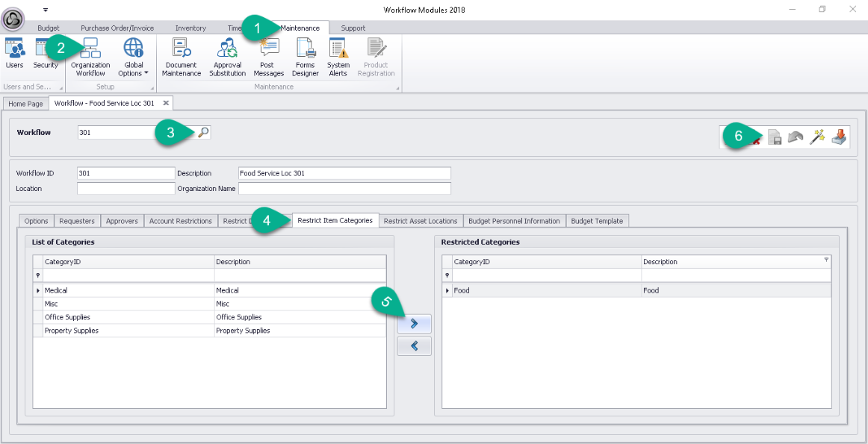Screen dimensions: 868x444
Task: Click the Organization Name input field
Action: [344, 189]
